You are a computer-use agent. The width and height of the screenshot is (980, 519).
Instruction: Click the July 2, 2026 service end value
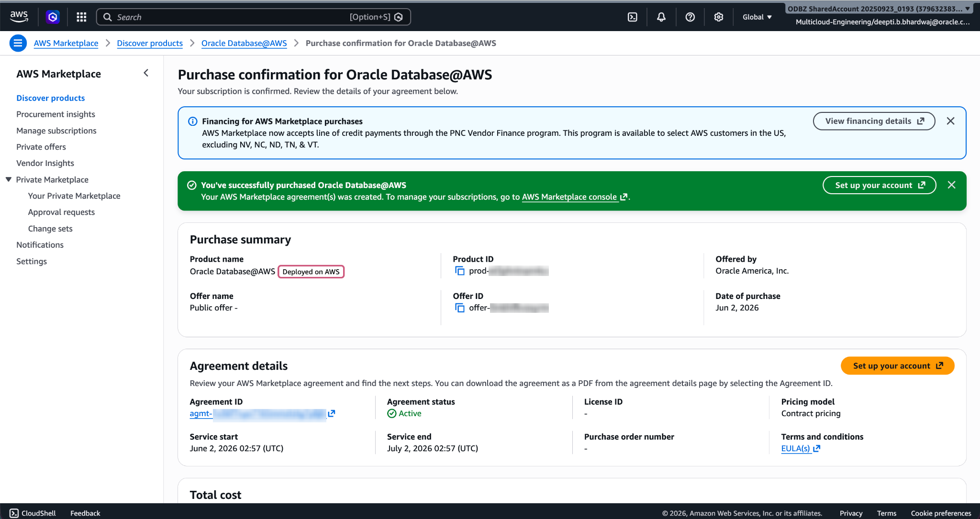coord(432,448)
